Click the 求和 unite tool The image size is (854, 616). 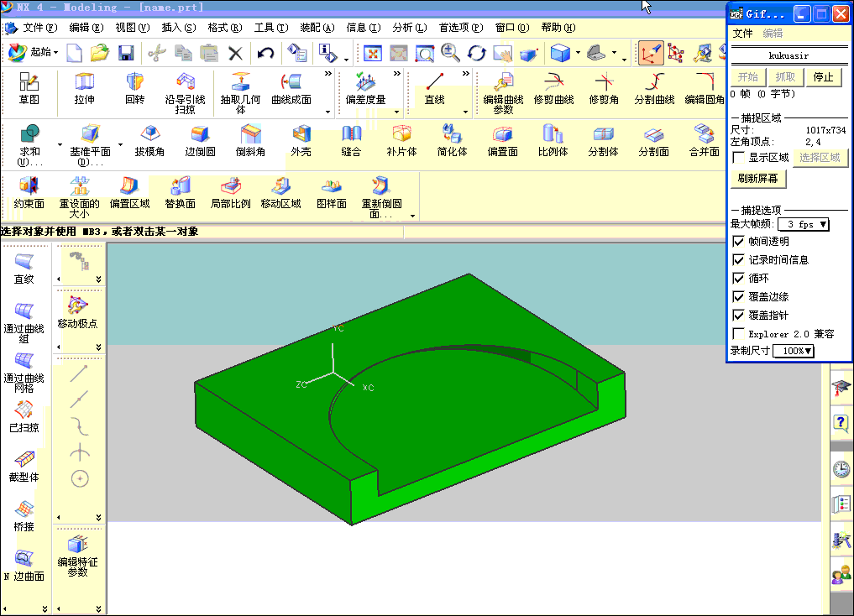coord(30,144)
